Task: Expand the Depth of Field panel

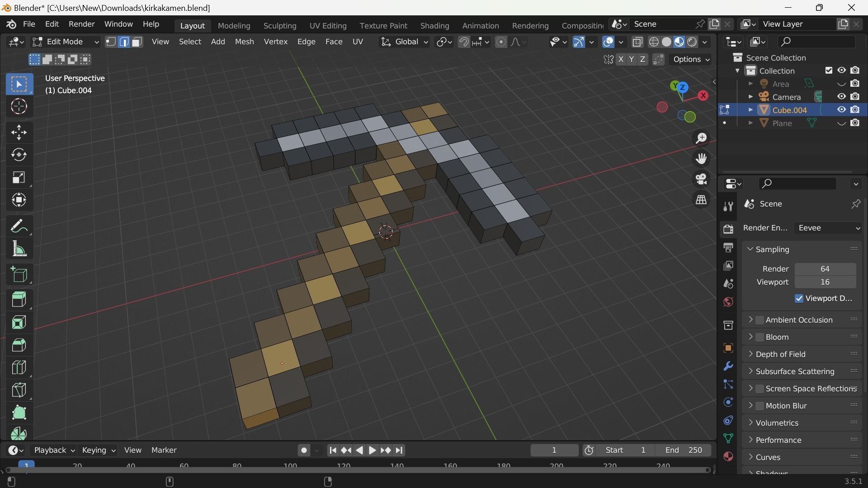Action: pos(780,354)
